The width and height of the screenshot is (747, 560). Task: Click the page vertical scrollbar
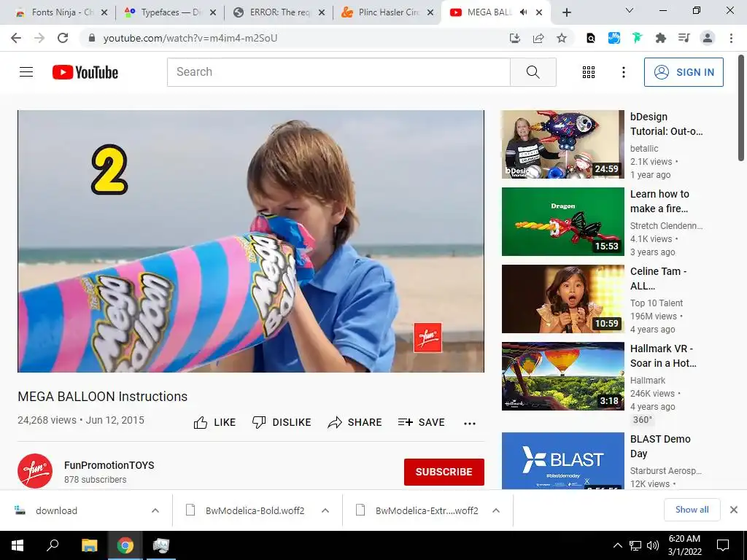[741, 108]
